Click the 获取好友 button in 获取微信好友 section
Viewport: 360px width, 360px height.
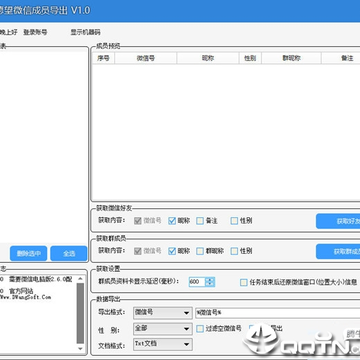(338, 221)
